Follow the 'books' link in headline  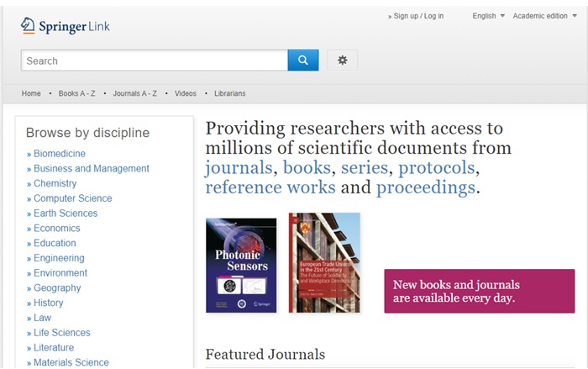click(307, 168)
